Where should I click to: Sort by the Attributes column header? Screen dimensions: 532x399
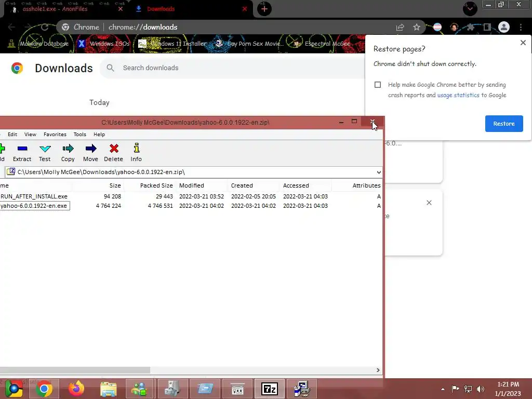357,185
